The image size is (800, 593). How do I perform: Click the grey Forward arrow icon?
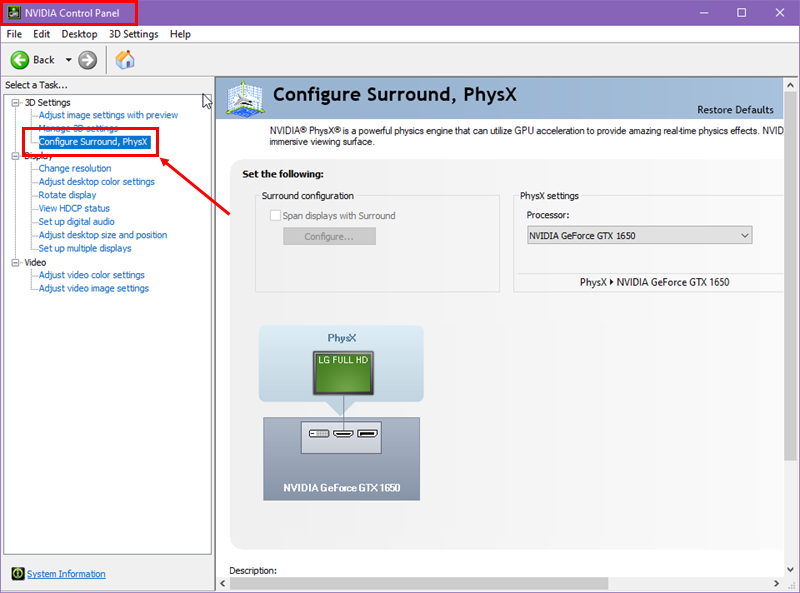coord(87,60)
